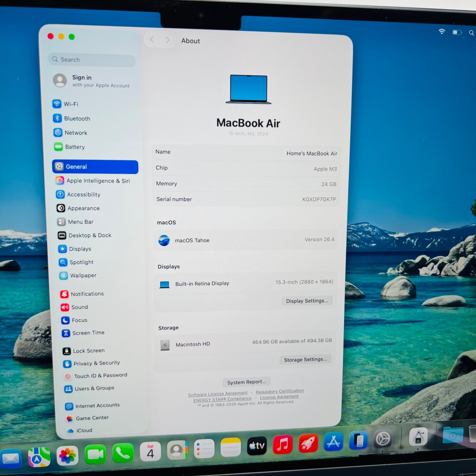Click the Display Settings button
476x476 pixels.
point(307,300)
